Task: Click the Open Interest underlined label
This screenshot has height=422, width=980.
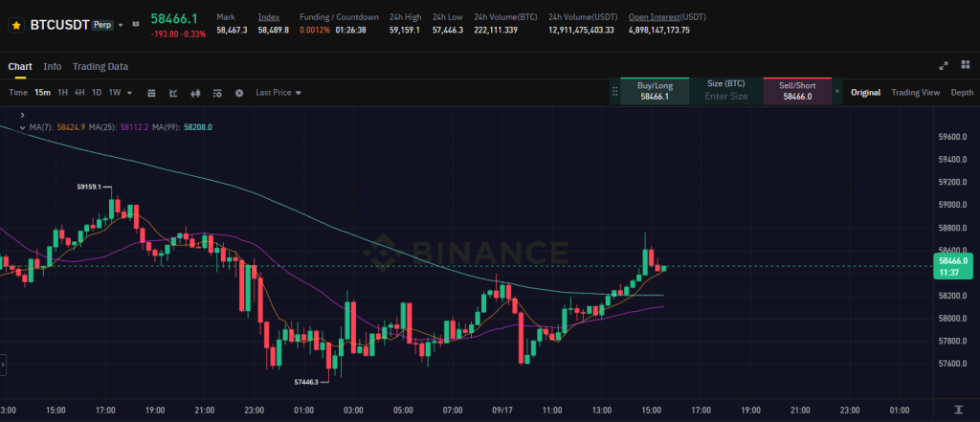Action: 653,17
